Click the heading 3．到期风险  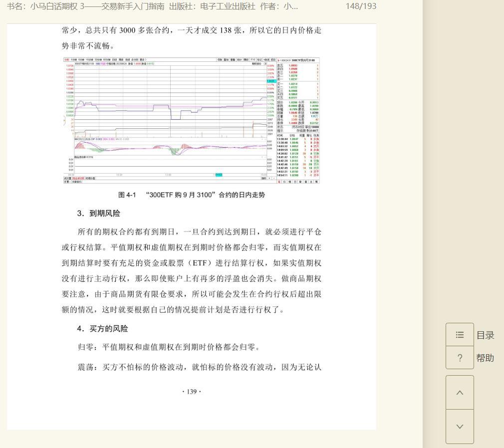click(99, 214)
